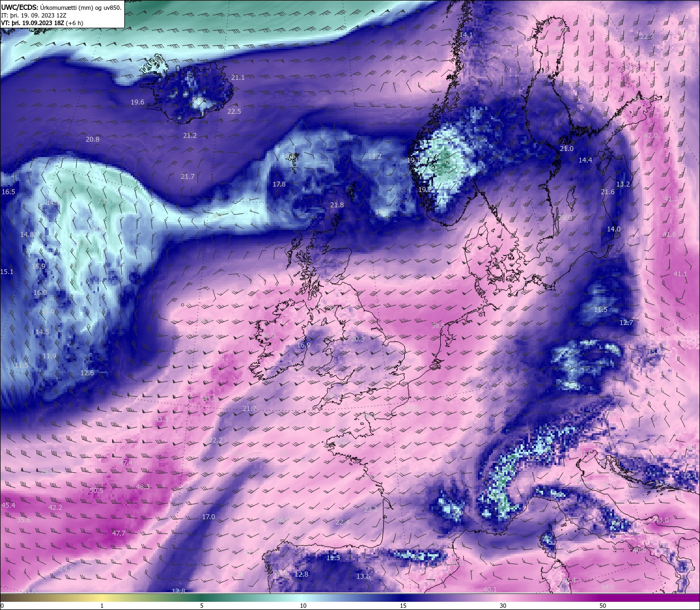Screen dimensions: 700x610
Task: Click the map value '14.1'
Action: coord(466,34)
